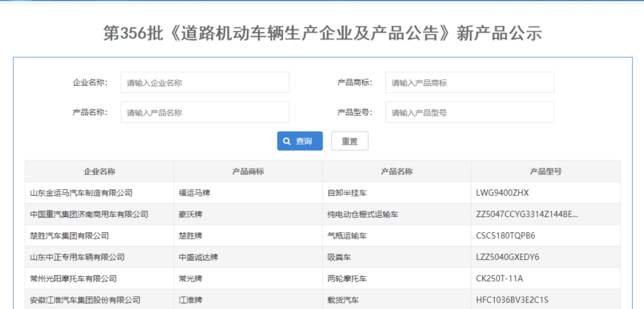Click model number CK250T-11A
The height and width of the screenshot is (309, 644).
(x=500, y=279)
